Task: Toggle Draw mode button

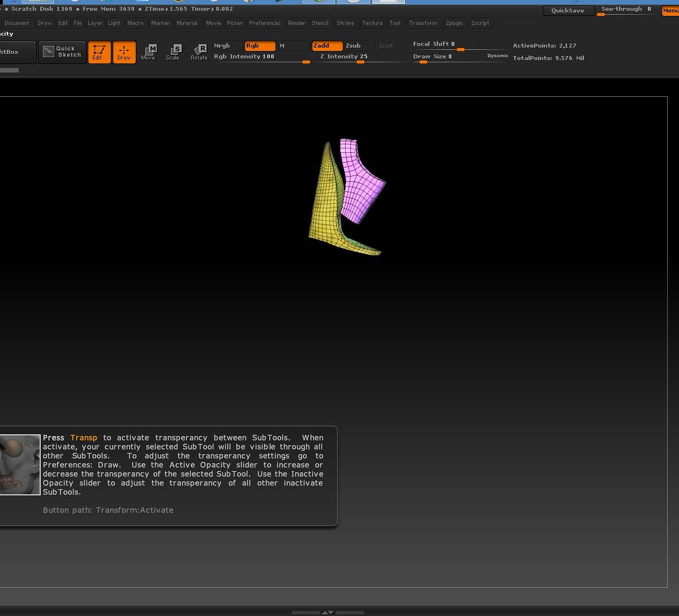Action: coord(124,52)
